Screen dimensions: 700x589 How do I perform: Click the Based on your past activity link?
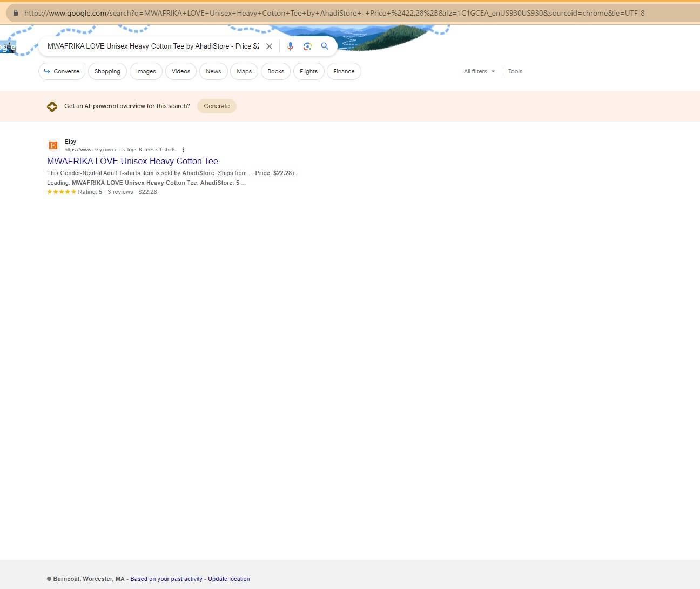coord(166,579)
